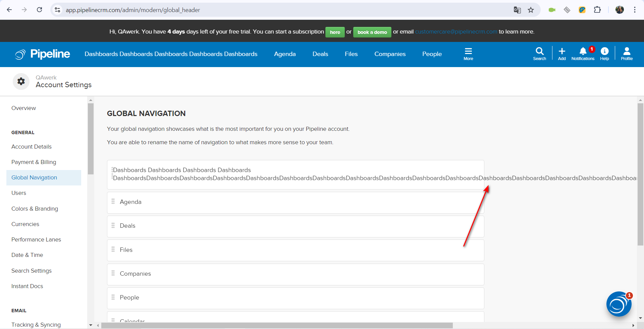The height and width of the screenshot is (329, 644).
Task: Click the Add plus icon
Action: (562, 54)
